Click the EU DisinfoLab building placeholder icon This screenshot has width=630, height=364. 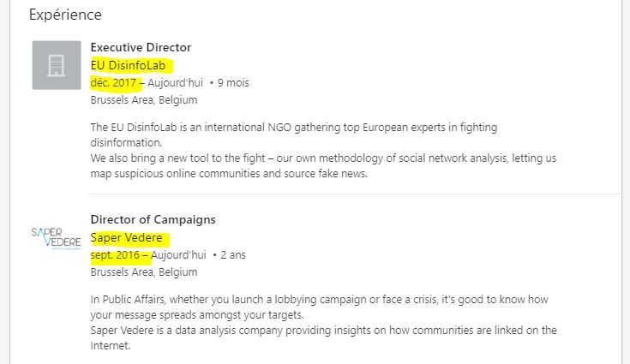57,65
